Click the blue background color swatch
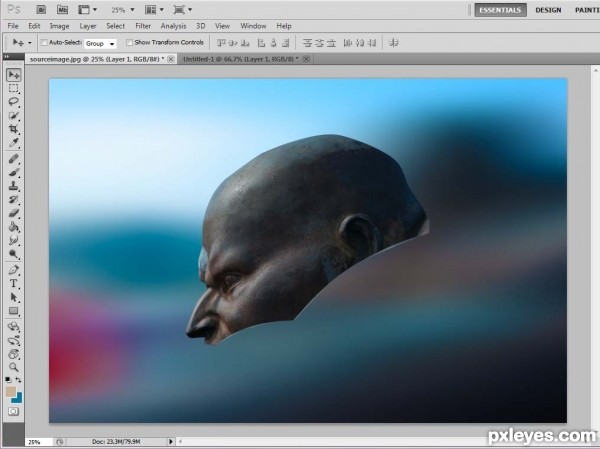 click(18, 398)
